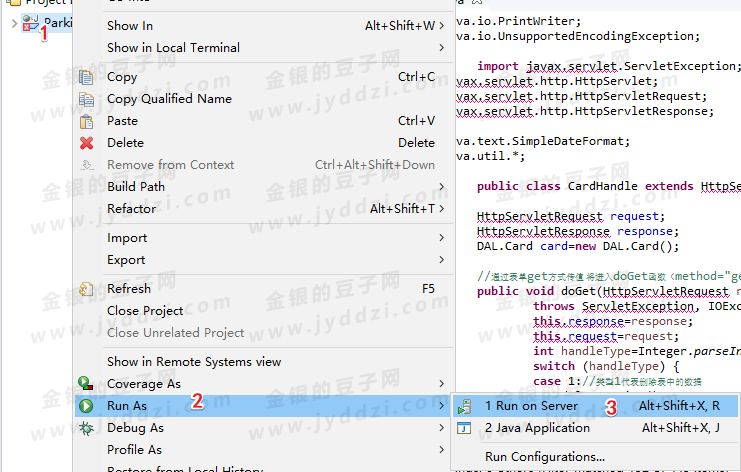741x472 pixels.
Task: Select Show in Local Terminal
Action: click(x=264, y=48)
